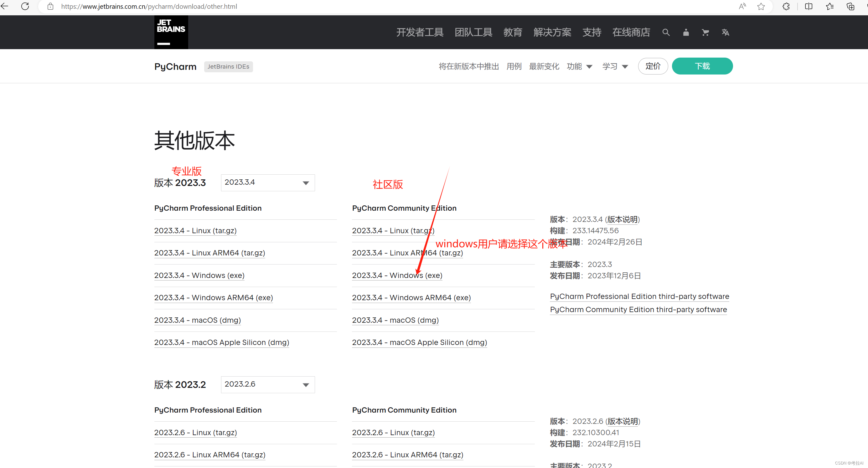Click the green 下载 button
This screenshot has width=868, height=468.
(x=702, y=66)
